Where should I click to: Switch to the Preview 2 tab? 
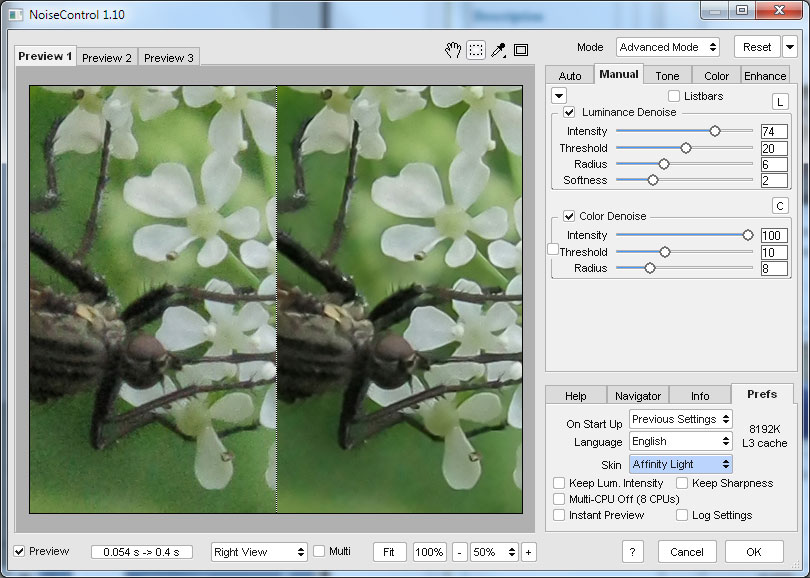pyautogui.click(x=107, y=57)
